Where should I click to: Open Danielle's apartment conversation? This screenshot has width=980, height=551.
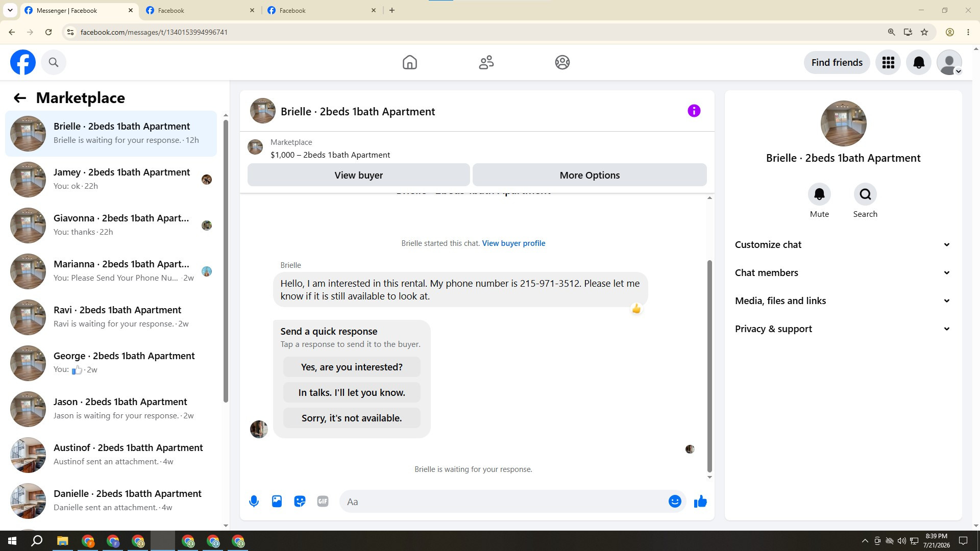coord(111,500)
